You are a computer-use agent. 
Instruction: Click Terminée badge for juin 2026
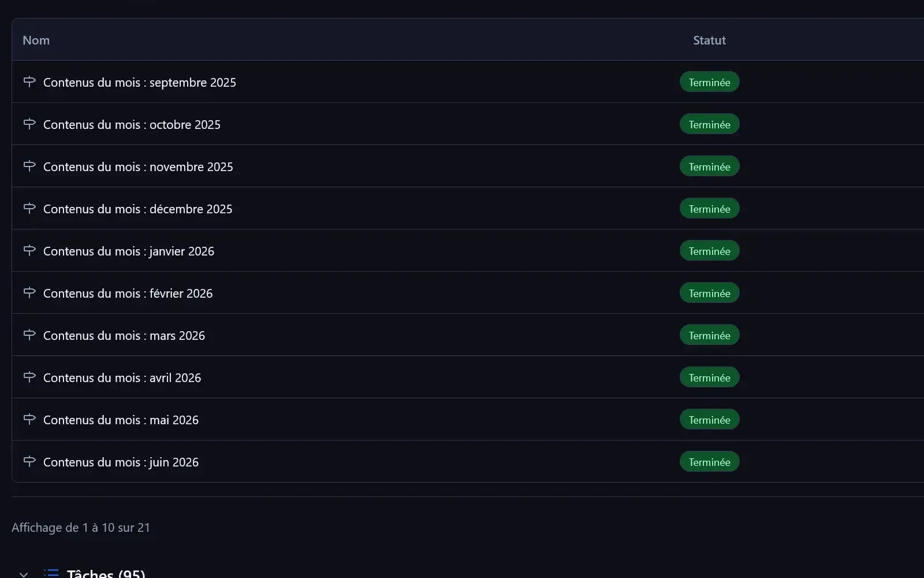tap(709, 462)
